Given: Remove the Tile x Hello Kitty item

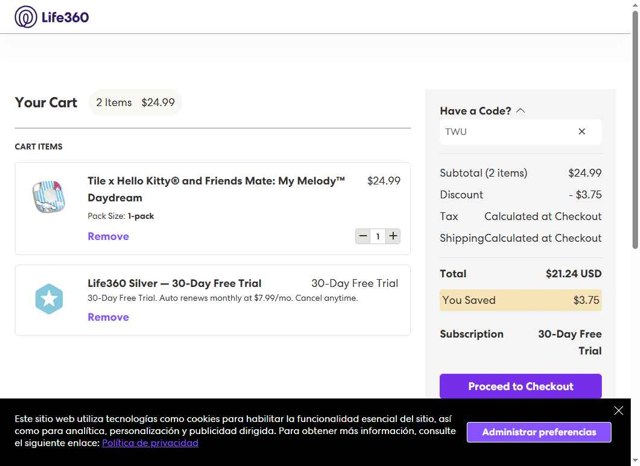Looking at the screenshot, I should point(108,236).
